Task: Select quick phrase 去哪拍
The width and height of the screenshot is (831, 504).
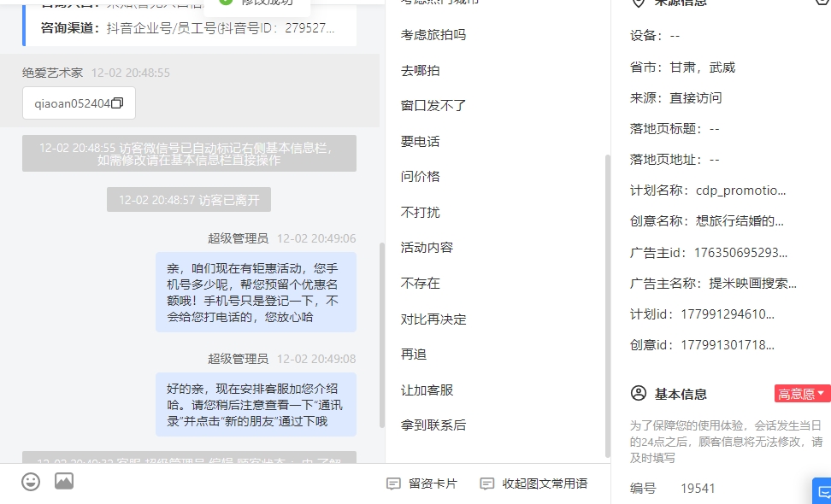Action: [421, 70]
